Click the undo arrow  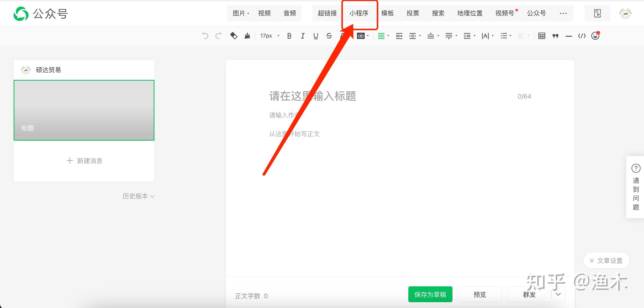(205, 36)
